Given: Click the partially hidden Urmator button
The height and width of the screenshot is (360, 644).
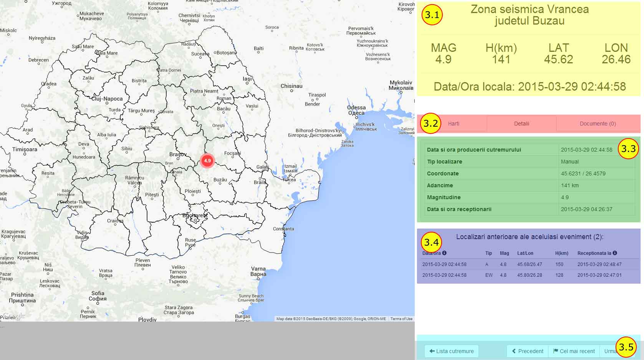Looking at the screenshot, I should 609,351.
